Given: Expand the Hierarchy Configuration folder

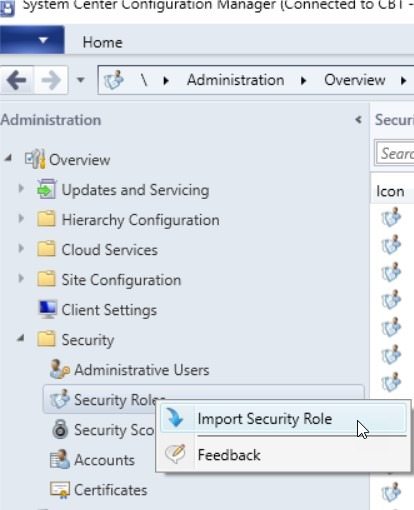Looking at the screenshot, I should click(x=21, y=219).
